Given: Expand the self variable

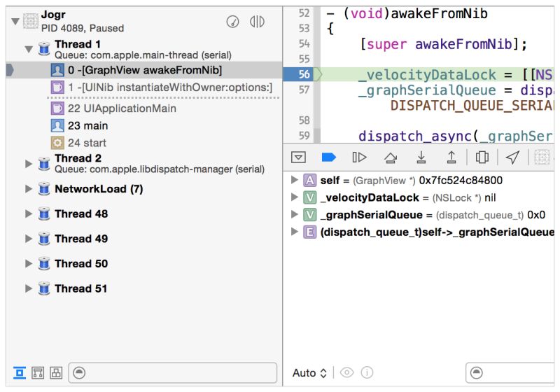Looking at the screenshot, I should [x=294, y=180].
